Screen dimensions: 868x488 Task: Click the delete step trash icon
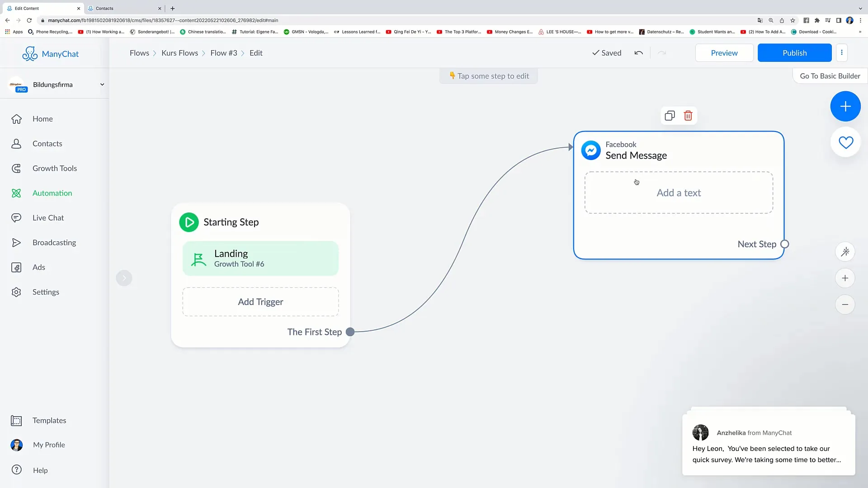pos(688,115)
